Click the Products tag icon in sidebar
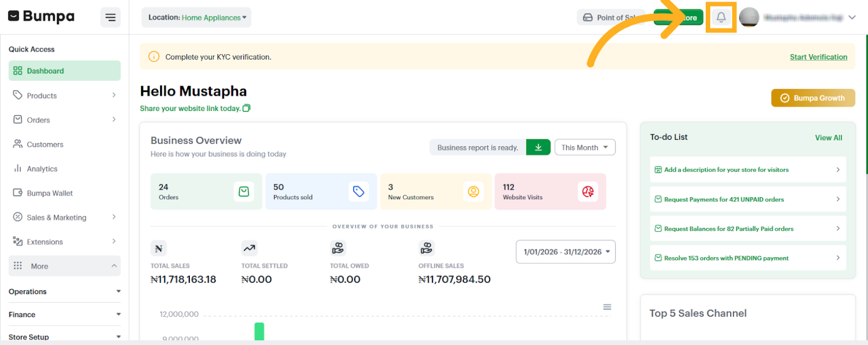The image size is (868, 345). (18, 95)
